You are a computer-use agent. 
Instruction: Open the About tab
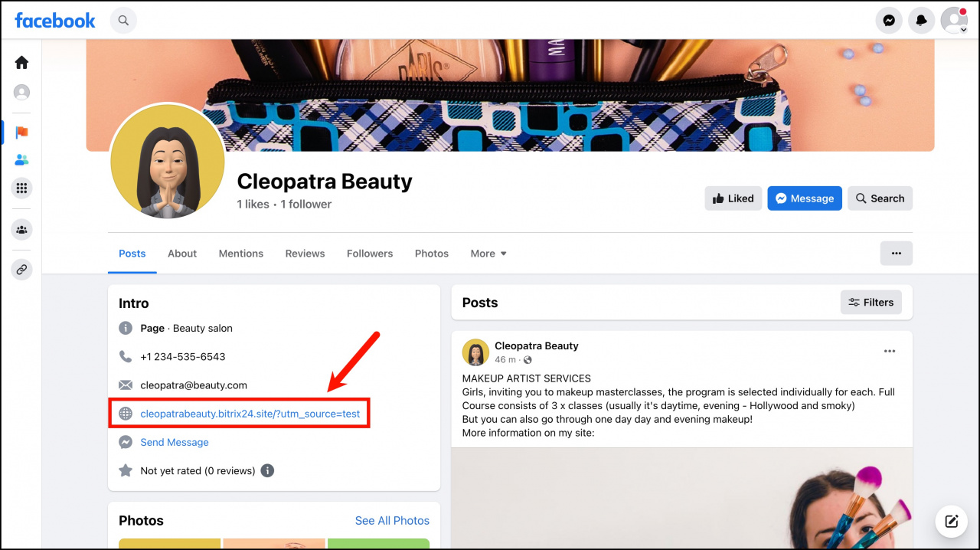(182, 254)
